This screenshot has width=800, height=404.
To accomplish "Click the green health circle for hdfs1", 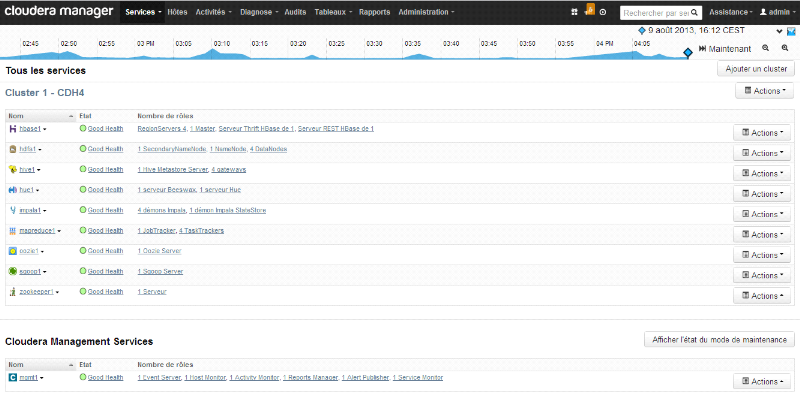I will 83,149.
